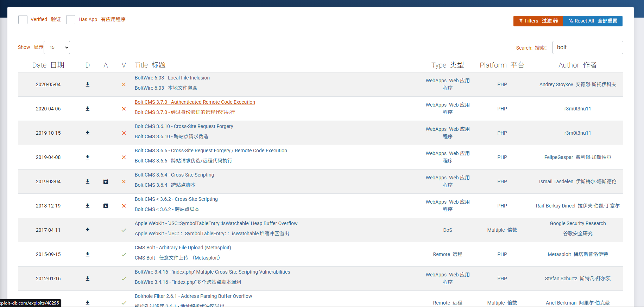Download the Bolt CMS 3.6.10 CSRF exploit
The width and height of the screenshot is (644, 307).
[88, 133]
